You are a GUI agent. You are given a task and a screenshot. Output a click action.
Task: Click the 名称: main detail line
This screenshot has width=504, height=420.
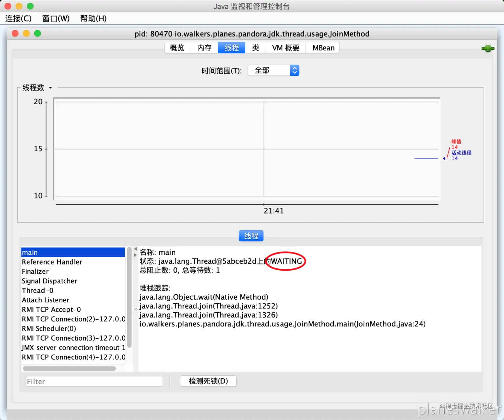[x=157, y=252]
